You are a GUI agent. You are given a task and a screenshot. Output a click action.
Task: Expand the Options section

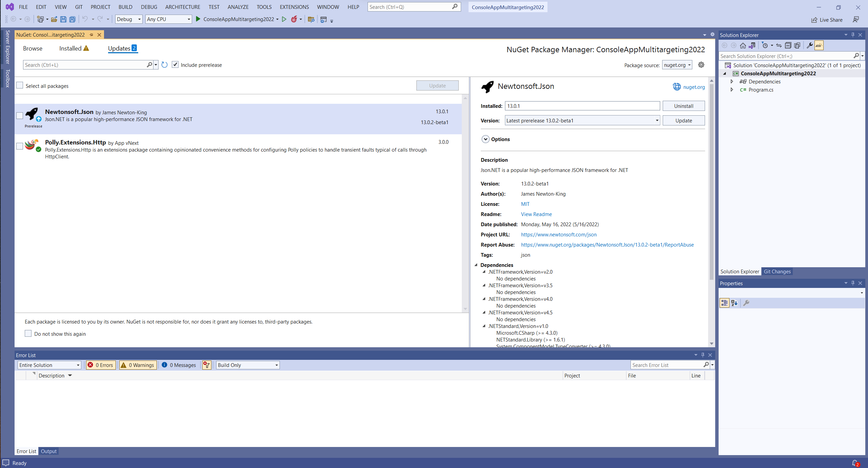(485, 139)
